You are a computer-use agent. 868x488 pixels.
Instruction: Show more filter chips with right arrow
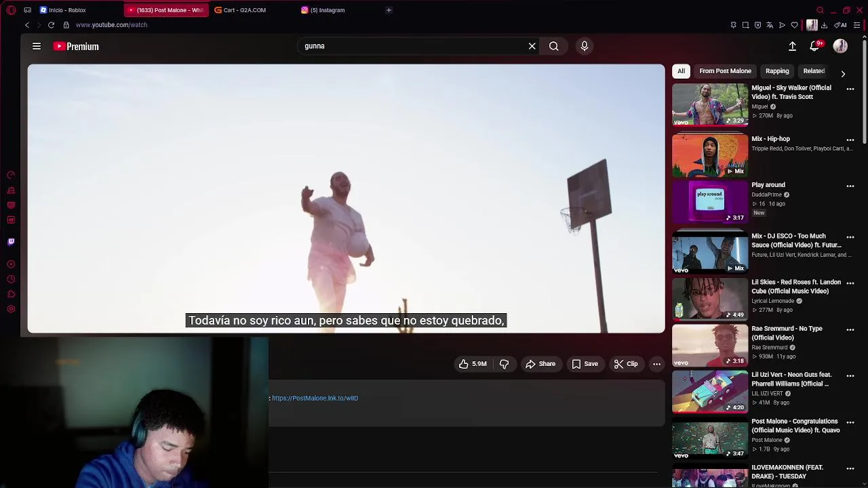tap(843, 73)
